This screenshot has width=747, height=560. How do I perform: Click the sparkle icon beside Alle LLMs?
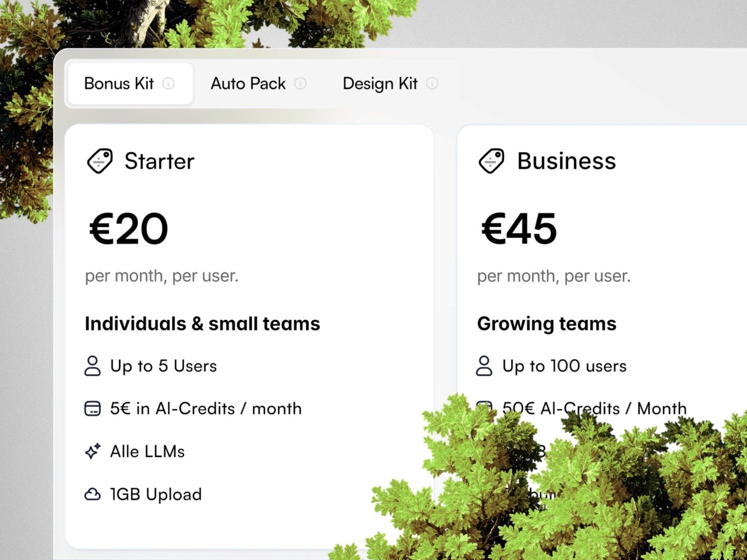(92, 451)
